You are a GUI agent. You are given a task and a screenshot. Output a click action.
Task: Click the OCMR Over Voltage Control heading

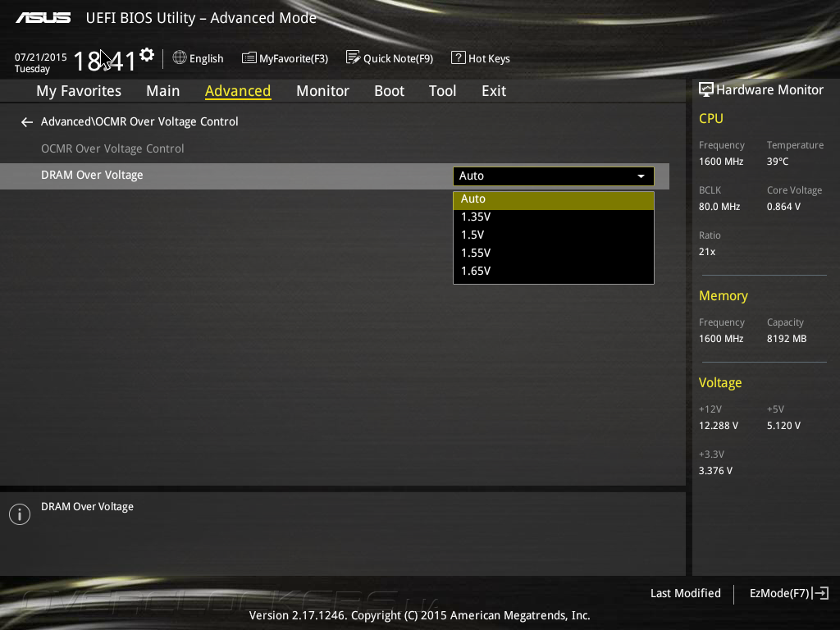(x=112, y=148)
